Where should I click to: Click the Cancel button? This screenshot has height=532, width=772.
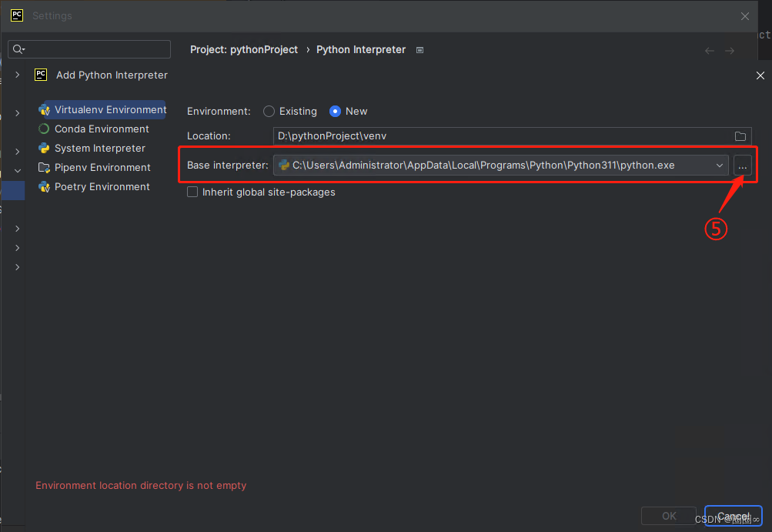pos(733,516)
